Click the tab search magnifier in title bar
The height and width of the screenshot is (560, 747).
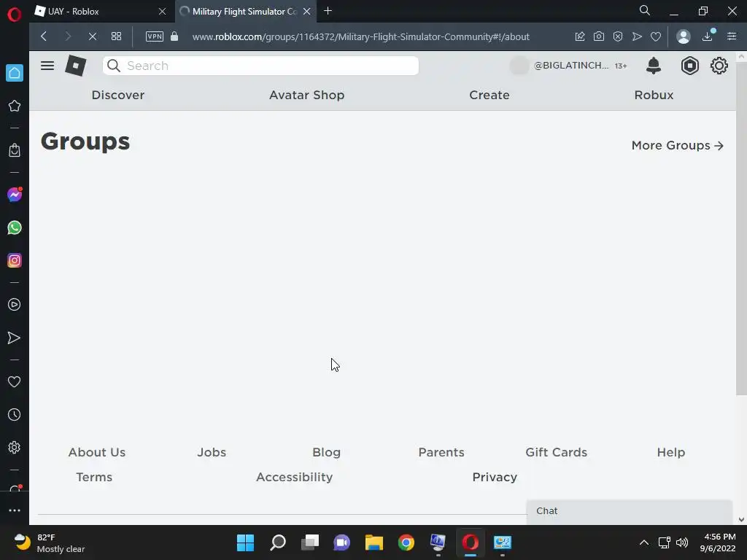click(x=645, y=10)
